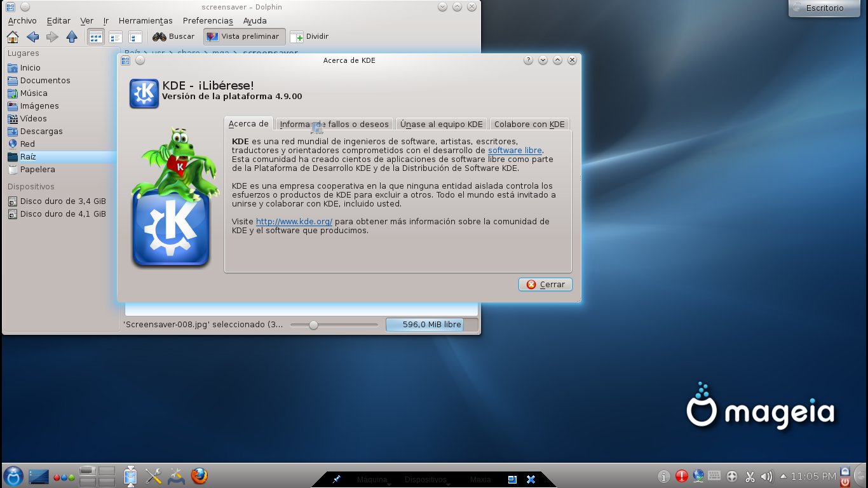Click the red alert notification icon
The image size is (868, 488).
pyautogui.click(x=682, y=476)
